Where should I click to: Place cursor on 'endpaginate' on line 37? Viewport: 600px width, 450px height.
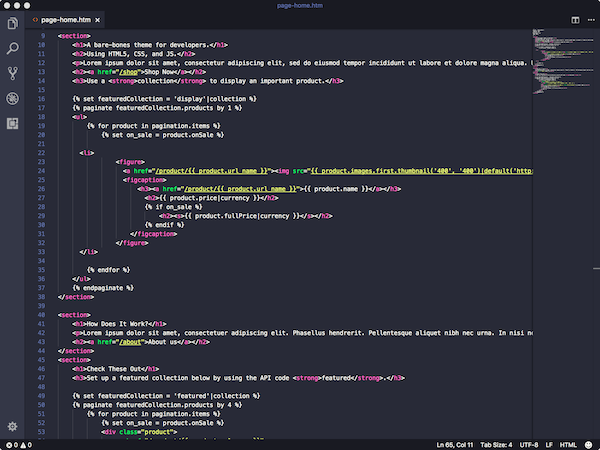click(x=103, y=288)
